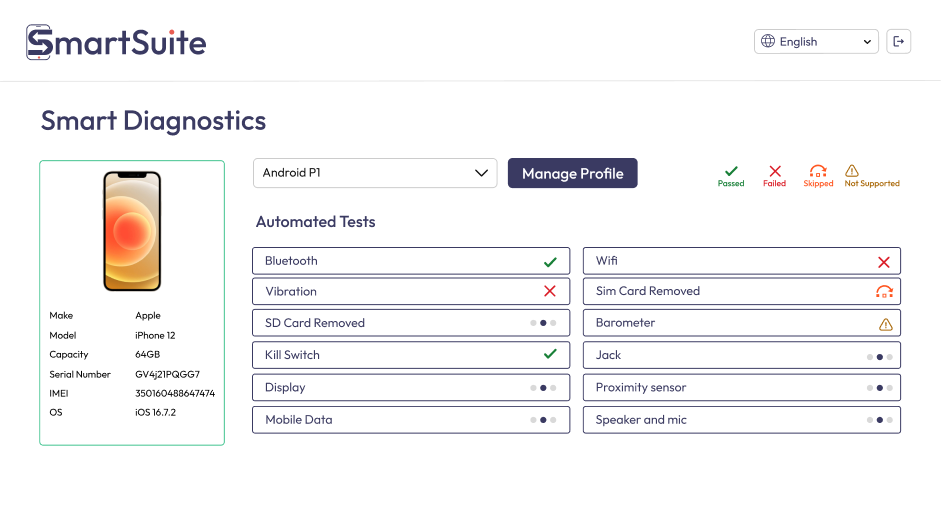This screenshot has width=944, height=509.
Task: Click the Sim Card Removed skipped icon
Action: (x=883, y=292)
